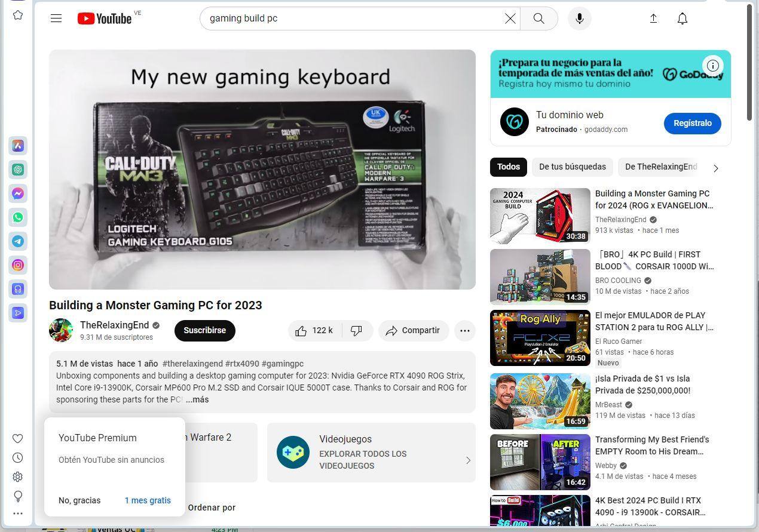759x532 pixels.
Task: Dislike the Monster Gaming PC video
Action: [x=356, y=331]
